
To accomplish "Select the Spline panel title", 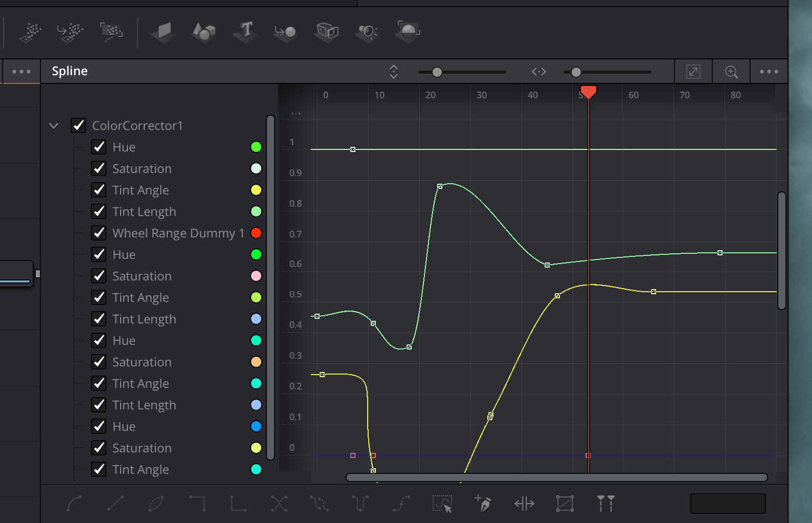I will [70, 71].
